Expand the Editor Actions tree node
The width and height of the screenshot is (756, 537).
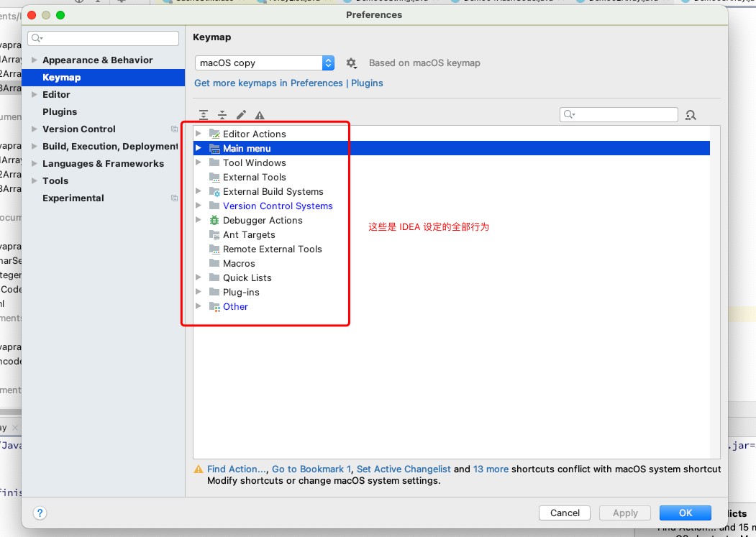(198, 134)
